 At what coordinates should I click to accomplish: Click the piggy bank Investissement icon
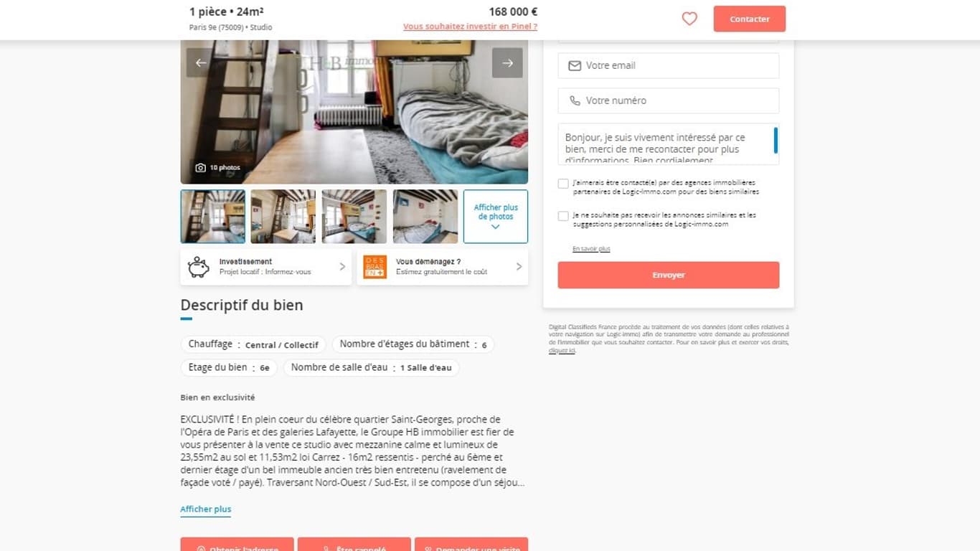pos(199,267)
